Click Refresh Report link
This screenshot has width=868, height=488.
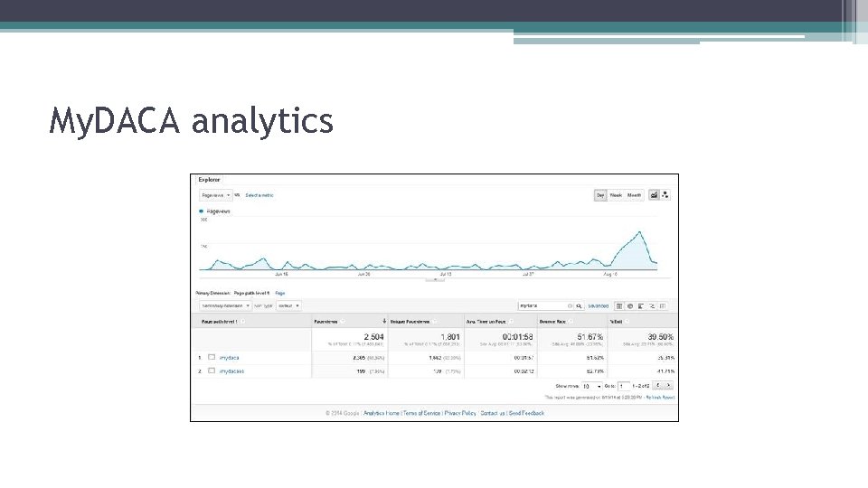point(660,398)
